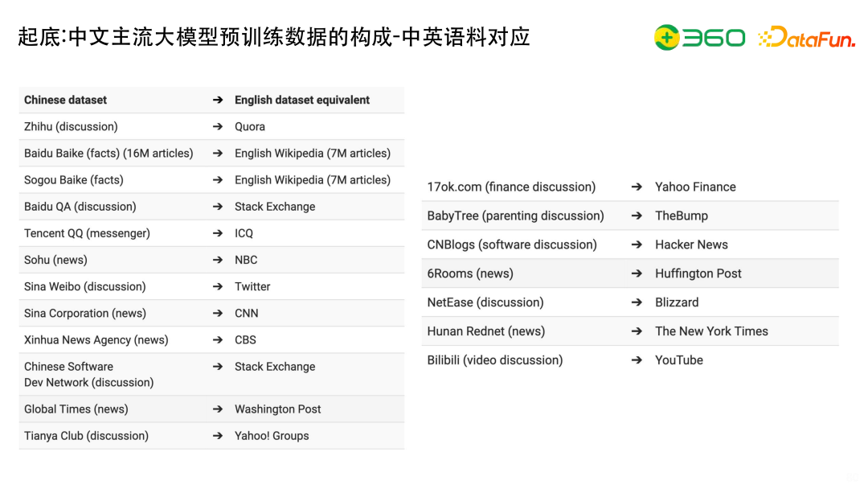Click the 'Yahoo Finance' cell

[x=695, y=187]
